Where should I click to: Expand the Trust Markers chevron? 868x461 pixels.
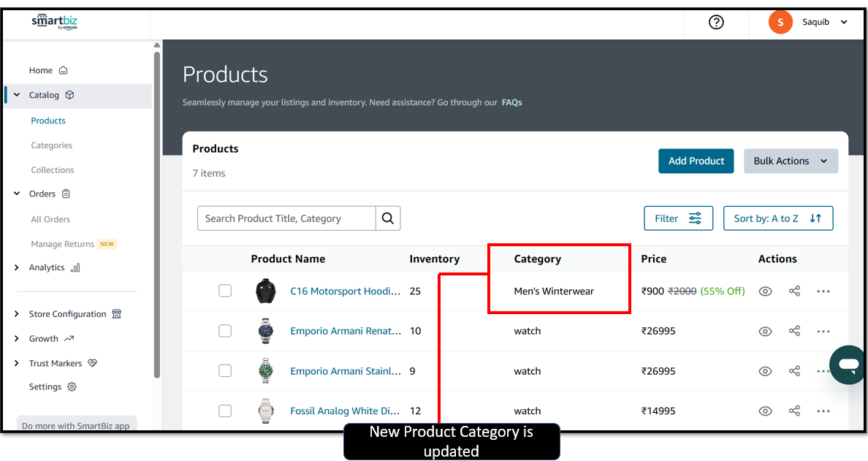tap(17, 363)
